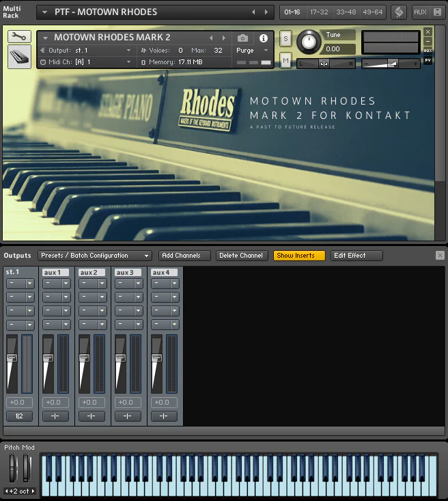Minimize instrument header with the minus button

(428, 41)
